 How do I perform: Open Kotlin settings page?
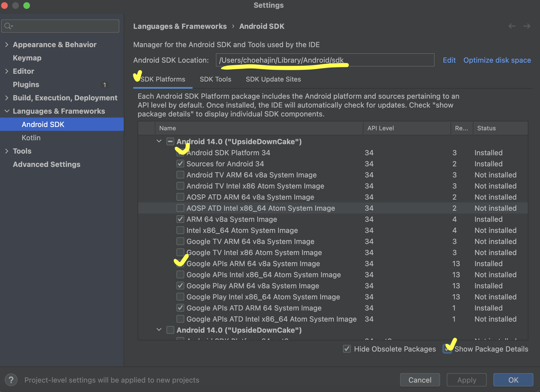(x=31, y=138)
